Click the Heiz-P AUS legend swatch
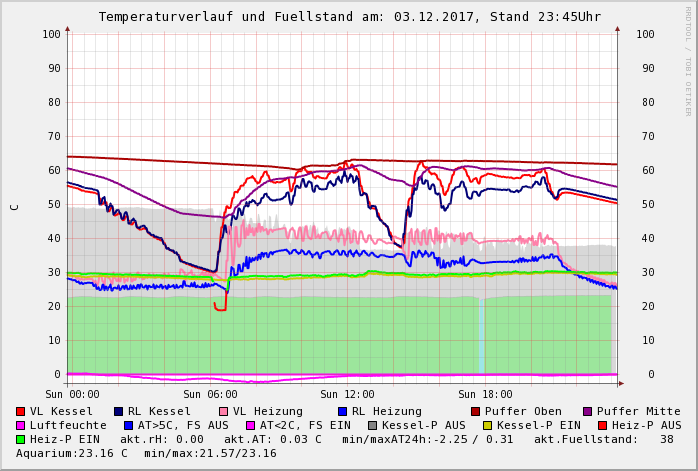The width and height of the screenshot is (698, 471). (602, 425)
